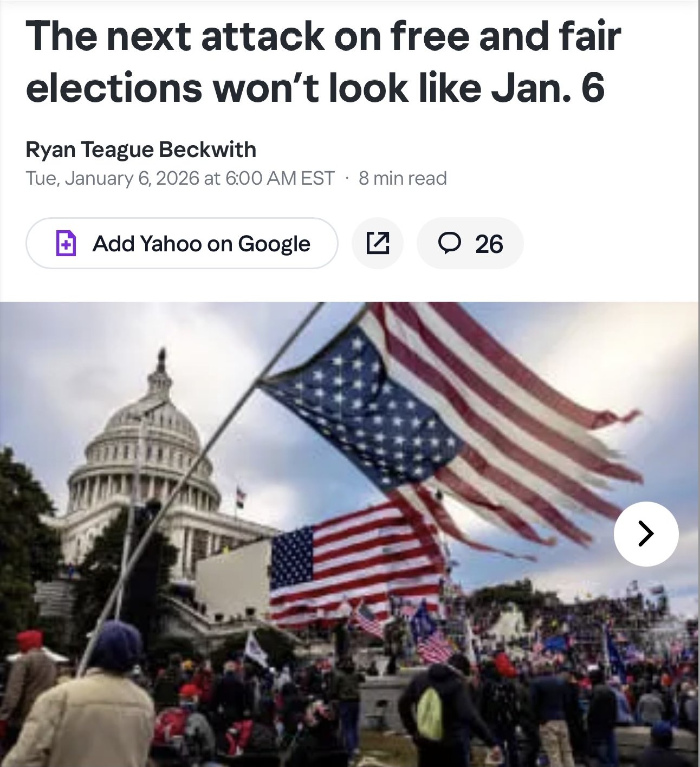700x767 pixels.
Task: Click the word Google in the button
Action: [x=274, y=244]
